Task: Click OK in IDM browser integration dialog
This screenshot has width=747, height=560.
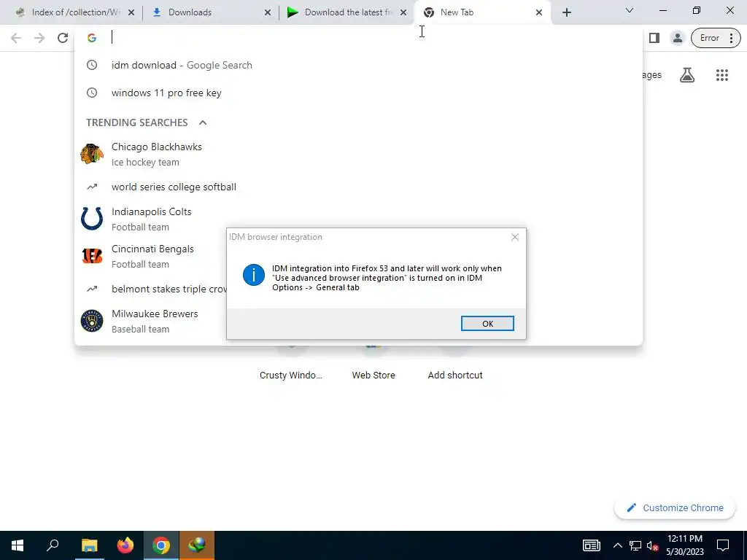Action: pyautogui.click(x=487, y=323)
